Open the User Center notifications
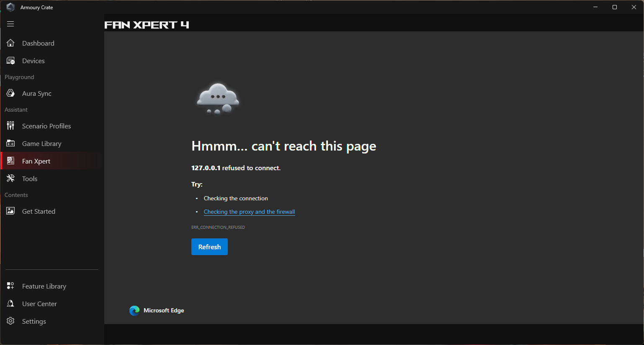This screenshot has width=644, height=345. tap(39, 304)
